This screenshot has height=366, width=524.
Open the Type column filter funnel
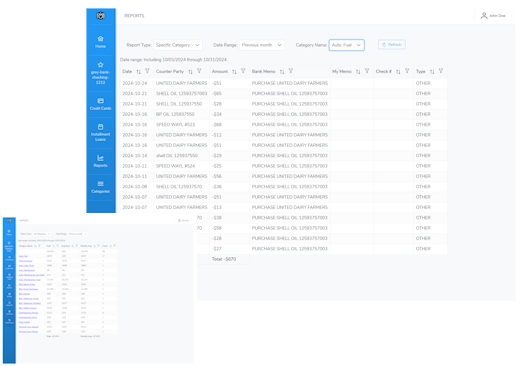point(441,71)
